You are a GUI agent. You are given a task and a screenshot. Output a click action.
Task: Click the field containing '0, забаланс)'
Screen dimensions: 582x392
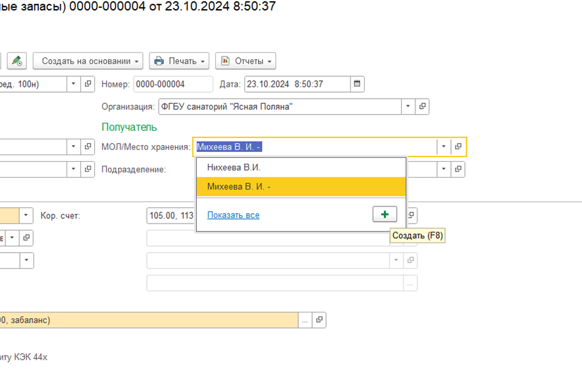point(149,320)
